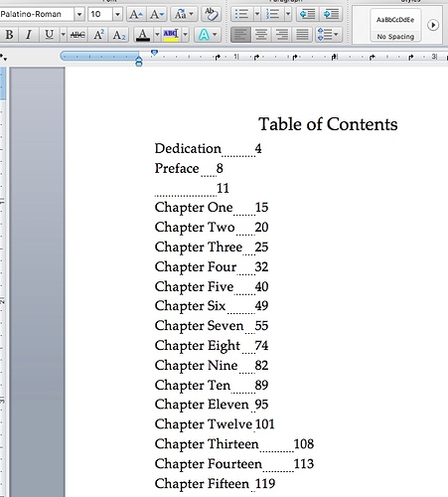Image resolution: width=448 pixels, height=497 pixels.
Task: Click the Chapter Six entry
Action: point(212,306)
